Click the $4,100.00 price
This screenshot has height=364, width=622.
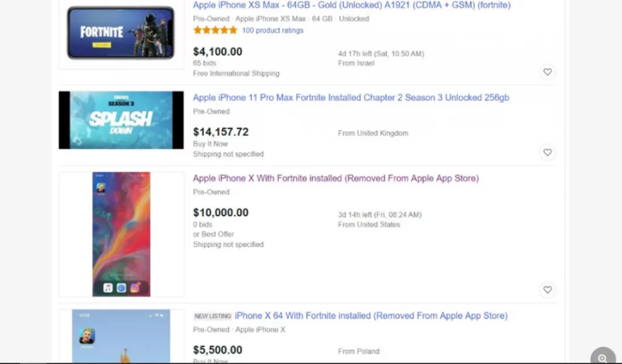217,52
